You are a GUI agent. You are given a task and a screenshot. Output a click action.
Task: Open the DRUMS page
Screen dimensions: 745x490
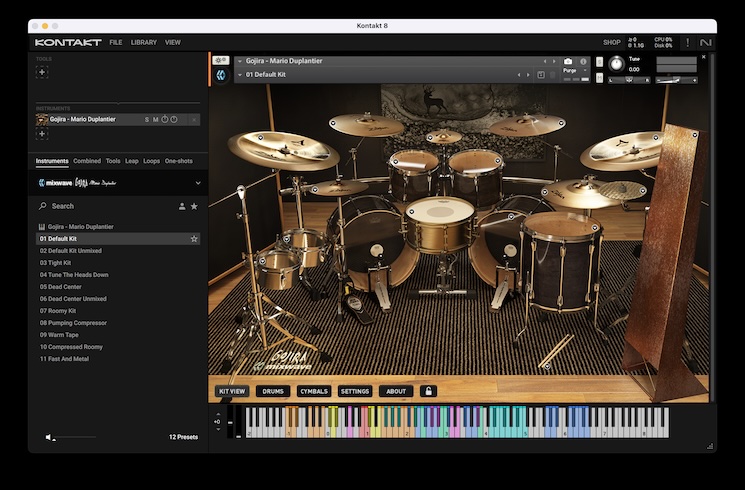[x=273, y=391]
